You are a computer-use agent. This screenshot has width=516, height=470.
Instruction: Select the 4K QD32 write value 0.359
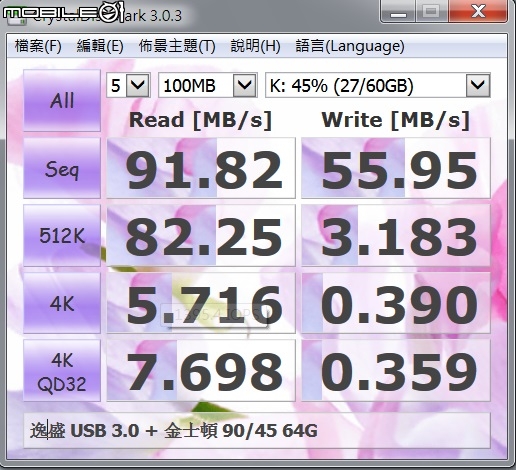[396, 370]
